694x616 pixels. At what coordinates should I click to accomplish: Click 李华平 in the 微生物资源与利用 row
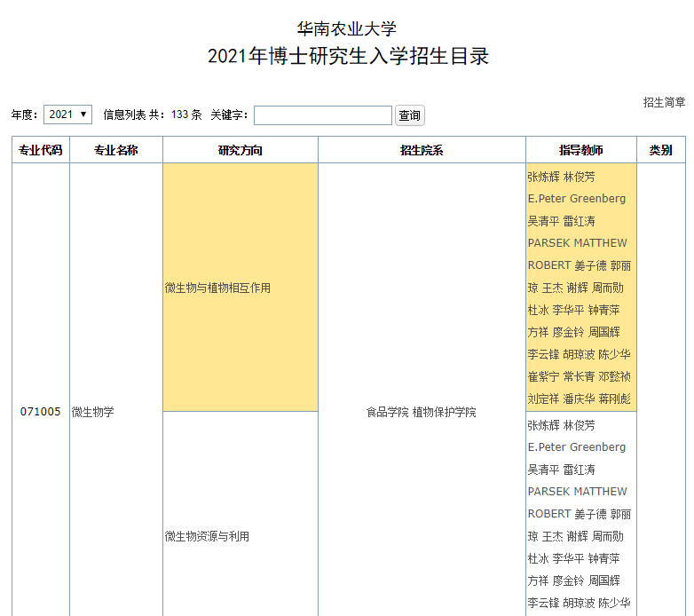tap(568, 558)
